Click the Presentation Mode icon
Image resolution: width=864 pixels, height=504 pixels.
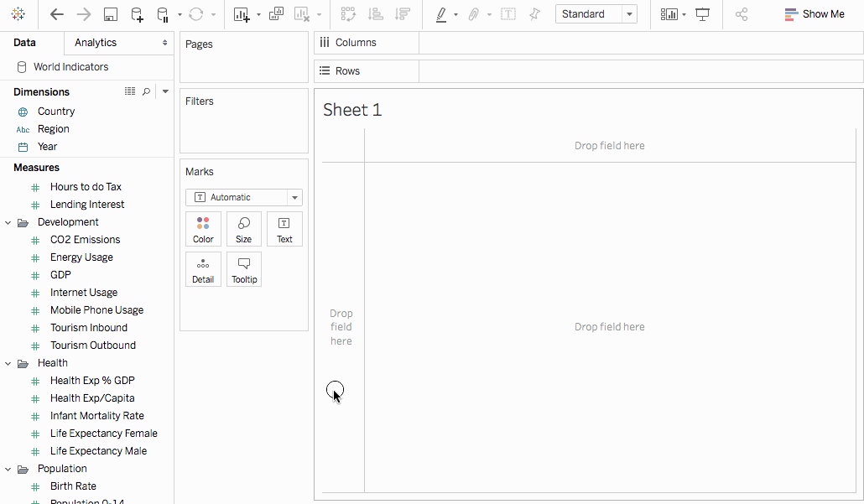click(x=704, y=14)
